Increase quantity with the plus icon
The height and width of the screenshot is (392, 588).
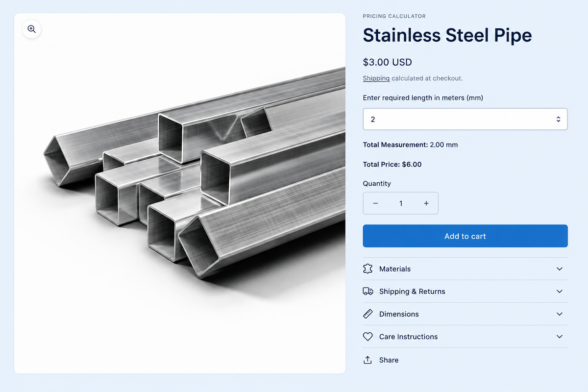coord(426,203)
